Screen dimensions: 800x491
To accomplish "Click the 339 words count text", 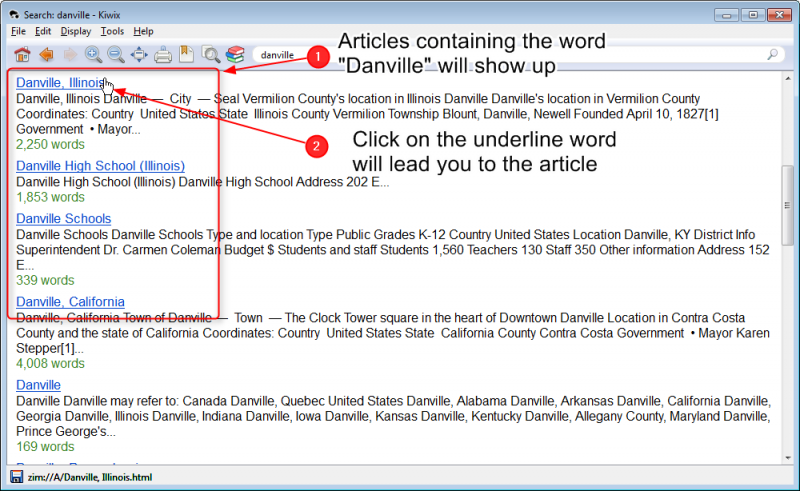I will [45, 280].
